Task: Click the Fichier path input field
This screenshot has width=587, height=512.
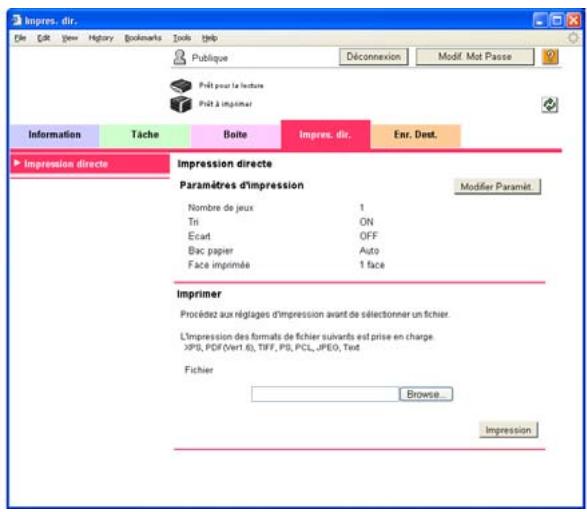Action: point(325,394)
